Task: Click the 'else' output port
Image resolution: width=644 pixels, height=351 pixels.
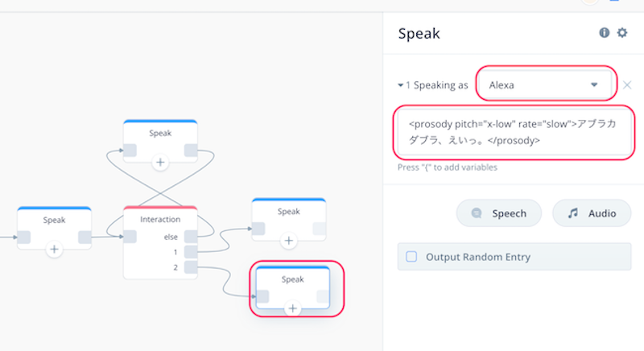Action: (191, 237)
